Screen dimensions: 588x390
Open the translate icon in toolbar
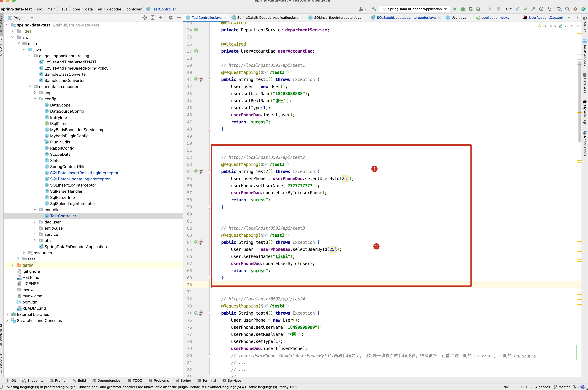559,9
